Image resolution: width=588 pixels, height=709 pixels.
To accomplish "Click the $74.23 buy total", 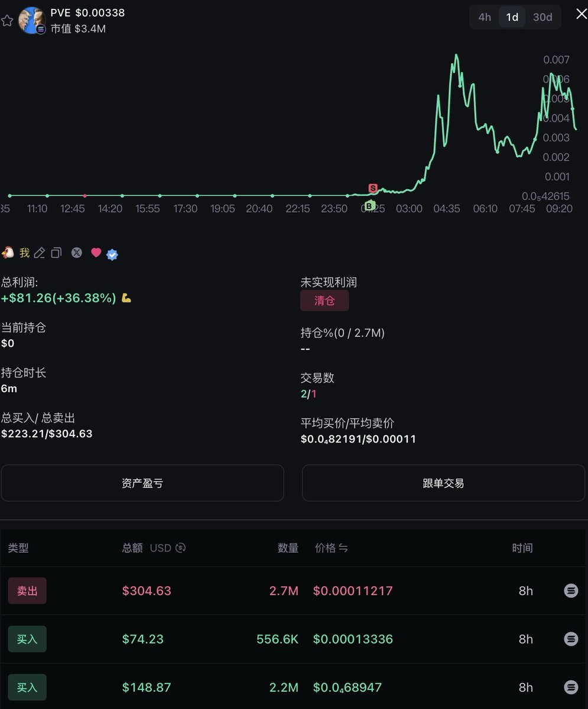I will point(143,639).
